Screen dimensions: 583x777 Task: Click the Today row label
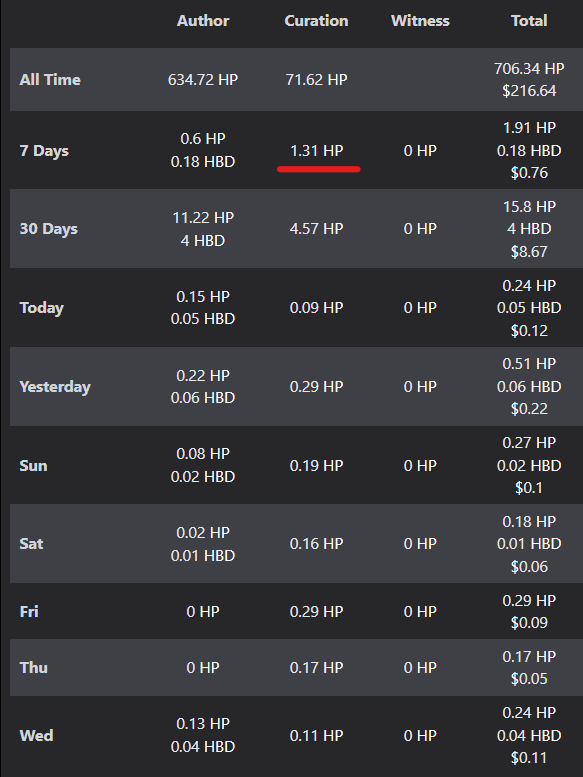click(42, 308)
